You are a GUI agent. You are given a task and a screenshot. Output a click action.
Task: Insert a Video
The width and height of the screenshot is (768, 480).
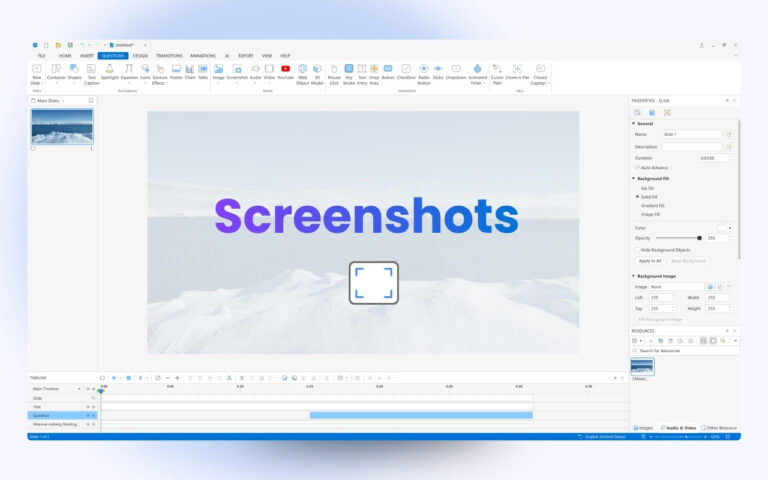click(269, 72)
